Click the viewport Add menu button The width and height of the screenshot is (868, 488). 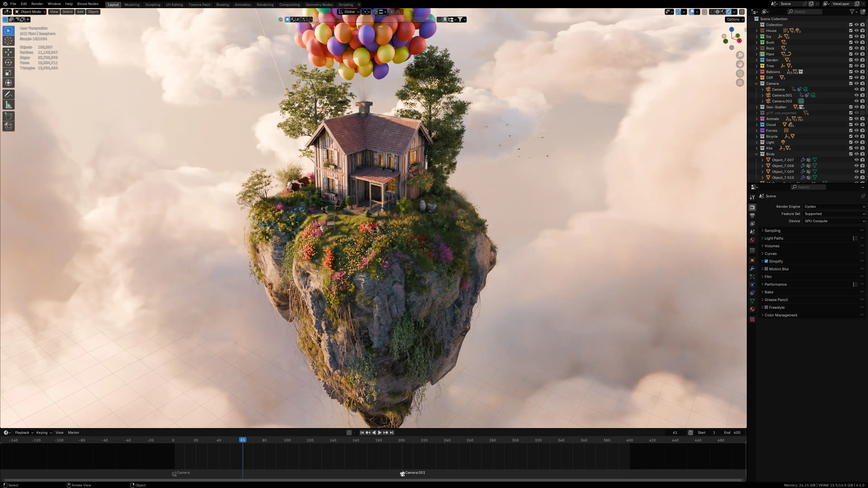pos(80,12)
